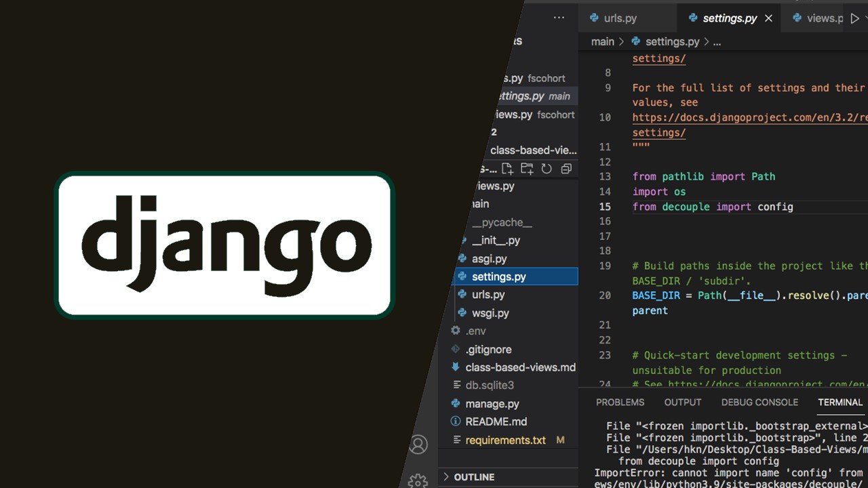The height and width of the screenshot is (488, 868).
Task: Click the 'M' modified badge on requirements.txt
Action: click(560, 440)
